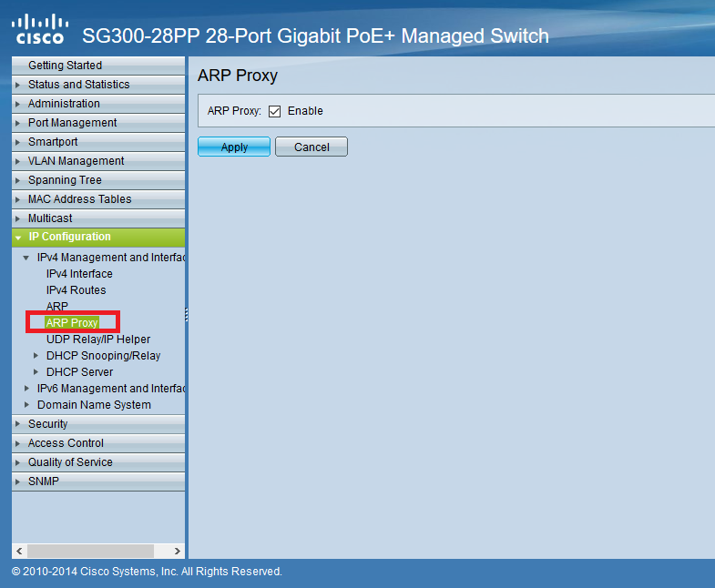Select DHCP Server tree item
715x588 pixels.
tap(80, 372)
